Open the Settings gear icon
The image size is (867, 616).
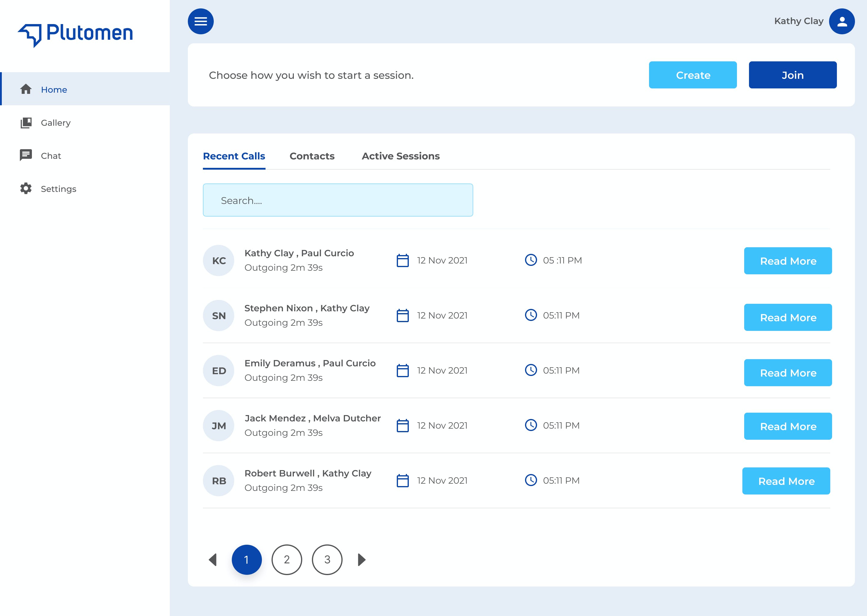(x=26, y=189)
